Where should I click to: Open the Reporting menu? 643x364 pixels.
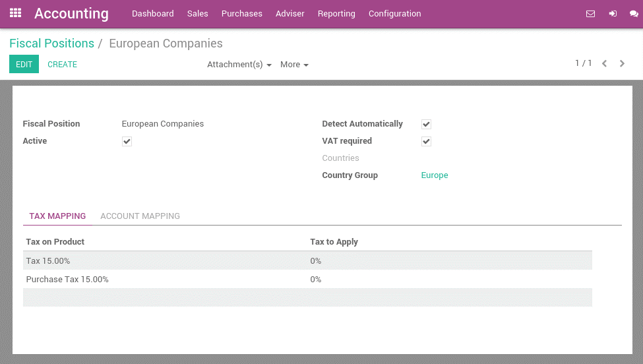click(336, 14)
